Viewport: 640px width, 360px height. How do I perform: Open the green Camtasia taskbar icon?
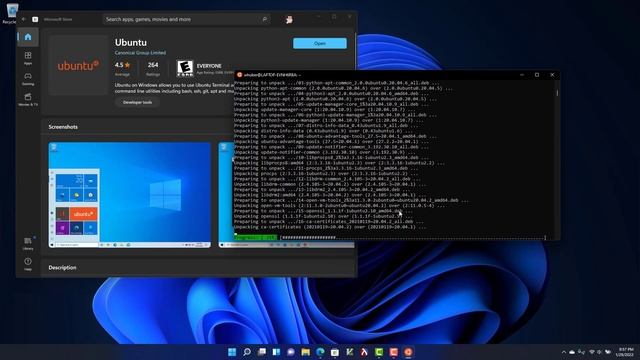(x=379, y=352)
